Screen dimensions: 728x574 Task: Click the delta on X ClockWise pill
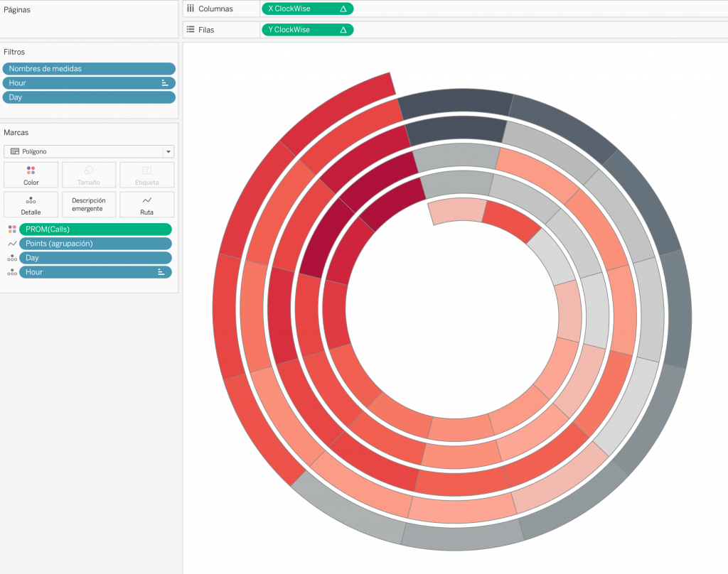pos(343,9)
